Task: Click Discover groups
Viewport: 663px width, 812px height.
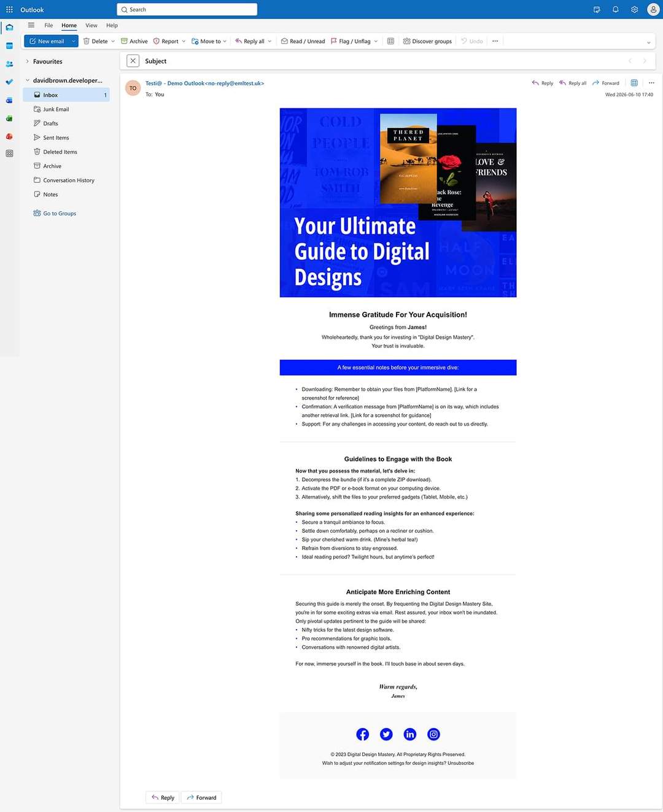Action: [x=427, y=41]
